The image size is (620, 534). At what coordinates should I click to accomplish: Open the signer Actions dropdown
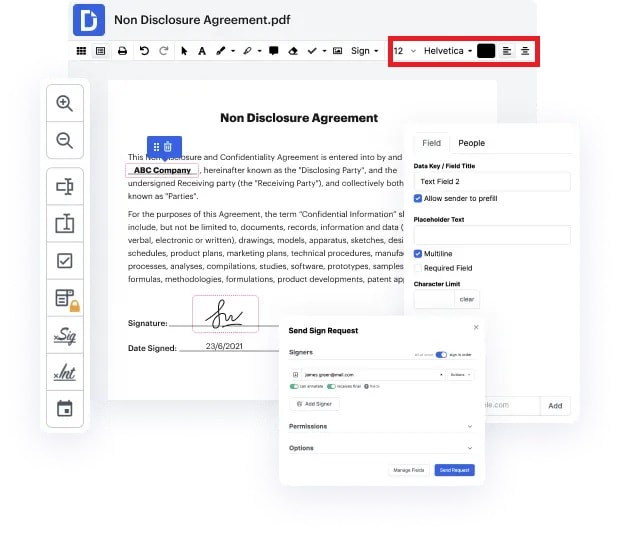coord(461,375)
